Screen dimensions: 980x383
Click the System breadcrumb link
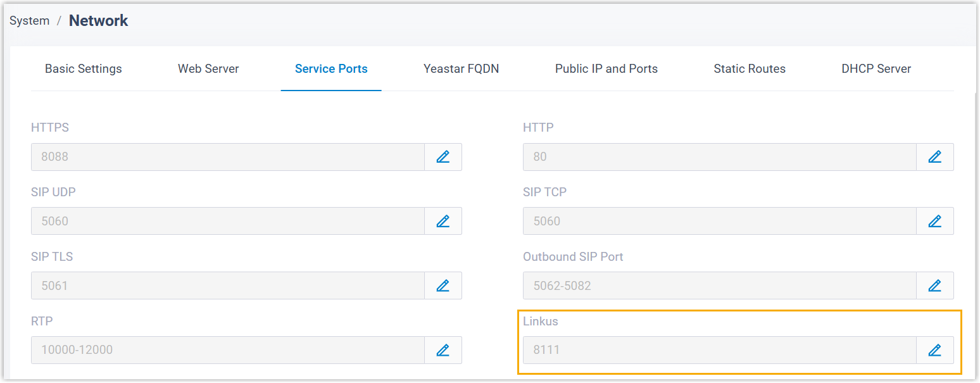[x=29, y=21]
